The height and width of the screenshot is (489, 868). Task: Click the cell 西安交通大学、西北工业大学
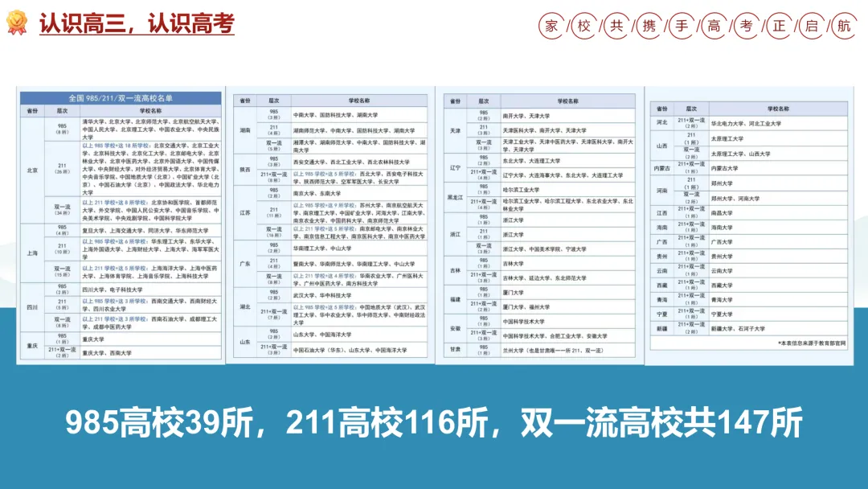pos(358,162)
